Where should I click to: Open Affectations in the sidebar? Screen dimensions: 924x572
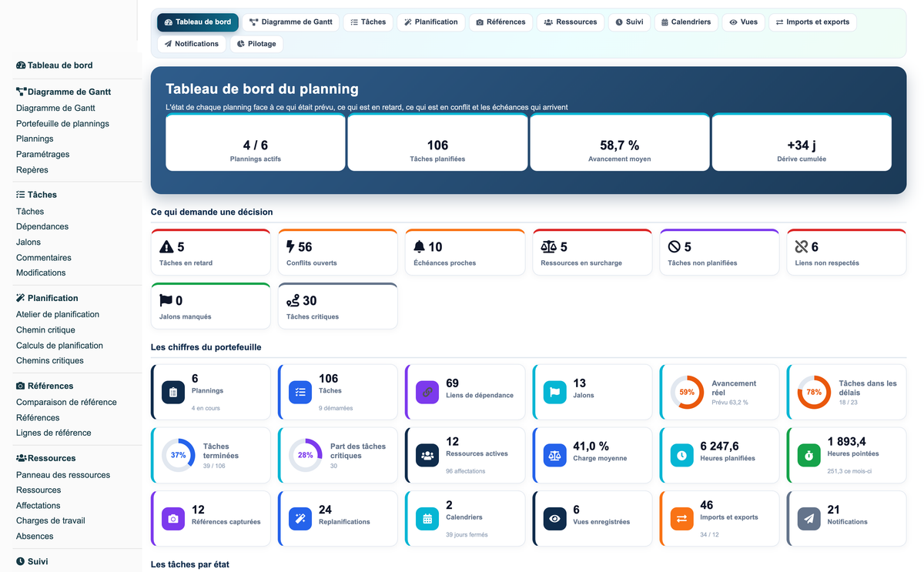click(38, 506)
